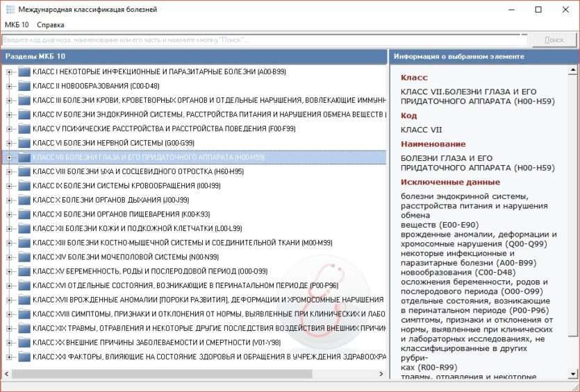This screenshot has width=580, height=392.
Task: Expand КЛАСС XVIII СИМПТОМЫ node
Action: coord(9,314)
